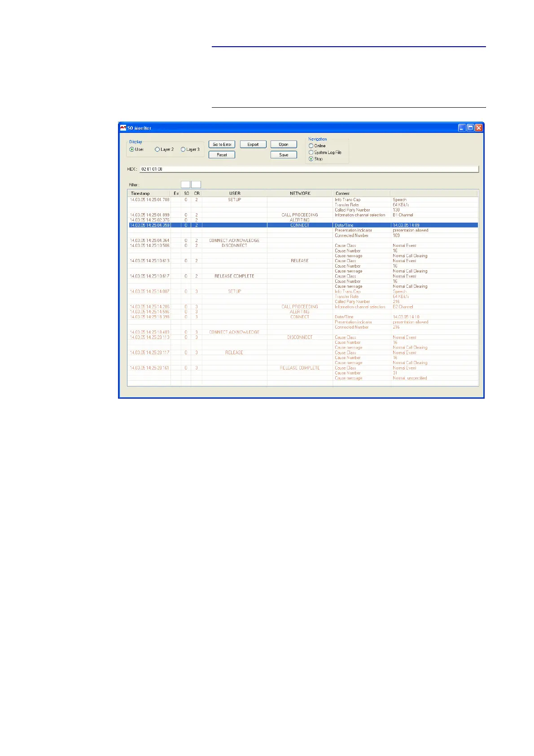Image resolution: width=534 pixels, height=756 pixels.
Task: Select ALERTING row at 14:25:02.376
Action: pyautogui.click(x=303, y=220)
